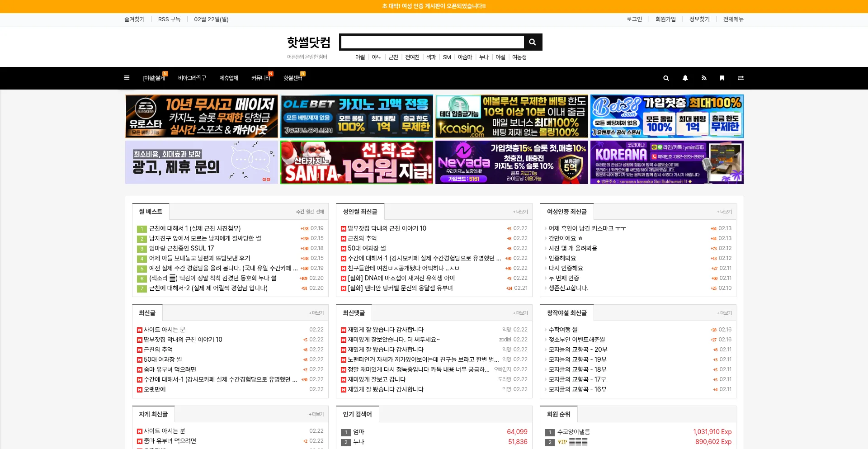Open post '다시 인증해요'
Image resolution: width=868 pixels, height=449 pixels.
pyautogui.click(x=566, y=269)
